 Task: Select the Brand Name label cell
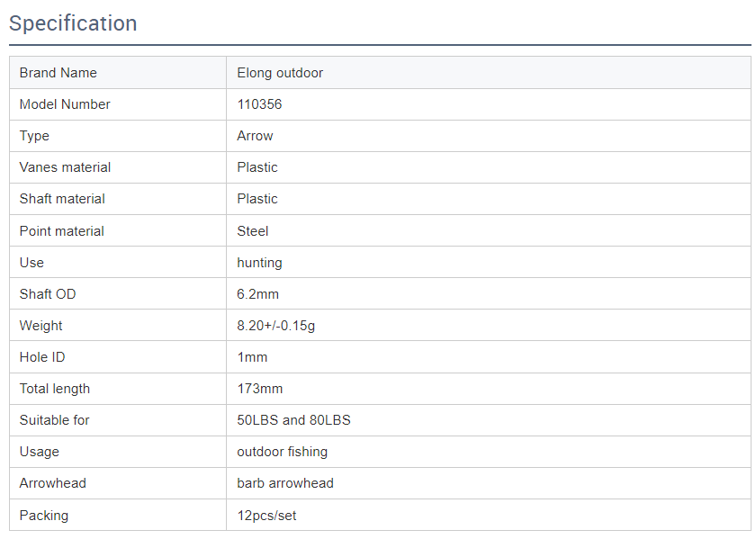point(58,73)
